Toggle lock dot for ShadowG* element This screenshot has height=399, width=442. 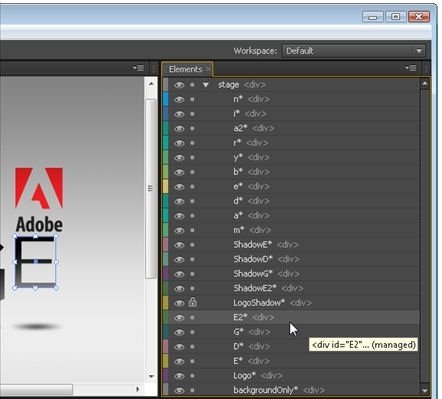point(192,274)
